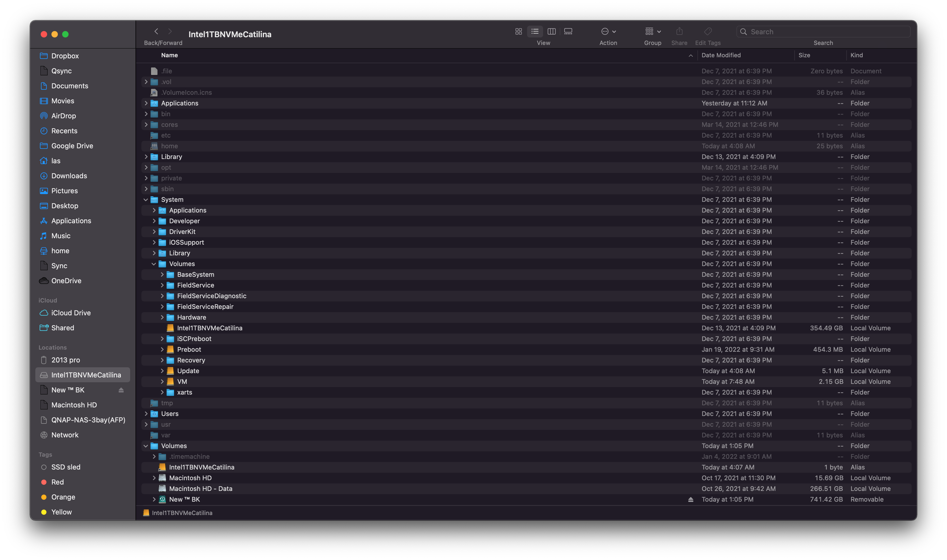This screenshot has width=947, height=560.
Task: Open AirDrop from the sidebar
Action: pyautogui.click(x=63, y=116)
